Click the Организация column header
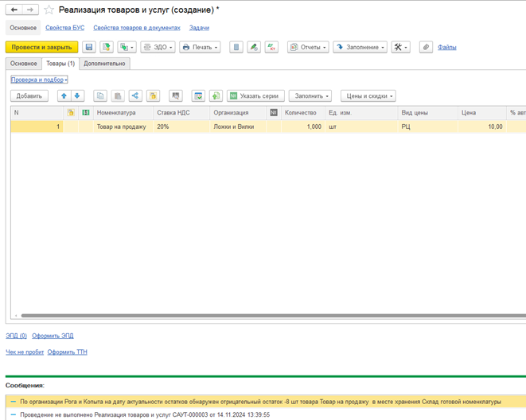The image size is (526, 420). [x=238, y=113]
